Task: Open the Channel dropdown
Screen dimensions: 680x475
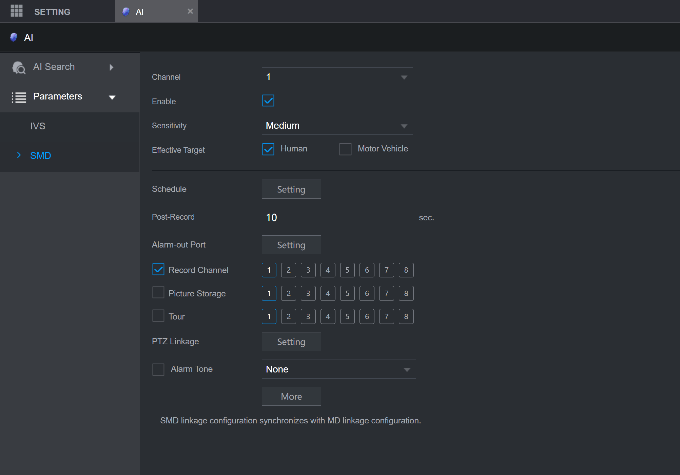Action: [337, 77]
